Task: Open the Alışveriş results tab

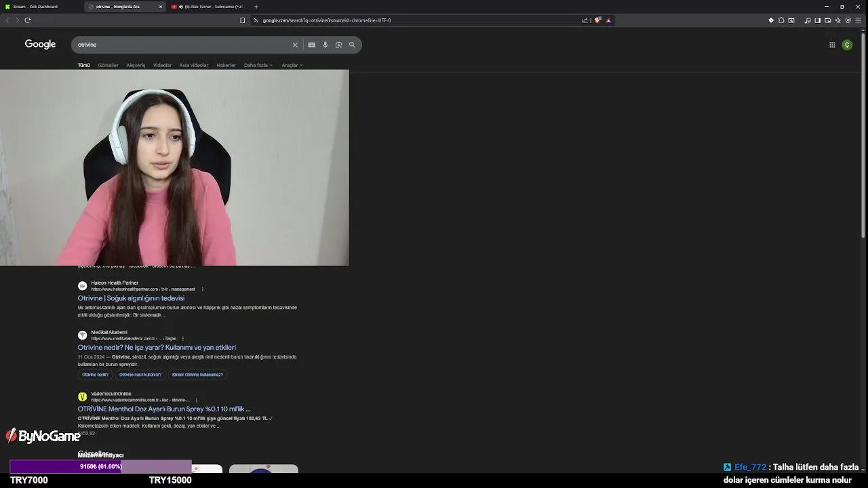Action: coord(136,65)
